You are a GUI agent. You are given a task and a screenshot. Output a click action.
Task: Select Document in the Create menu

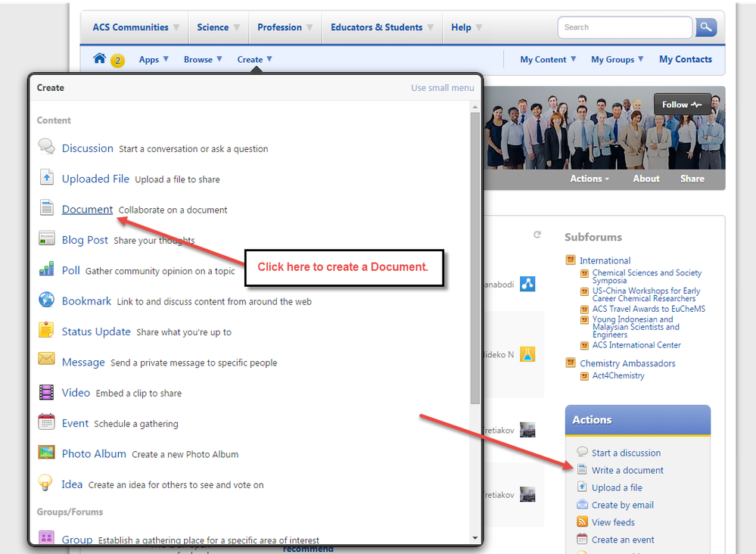pyautogui.click(x=87, y=210)
